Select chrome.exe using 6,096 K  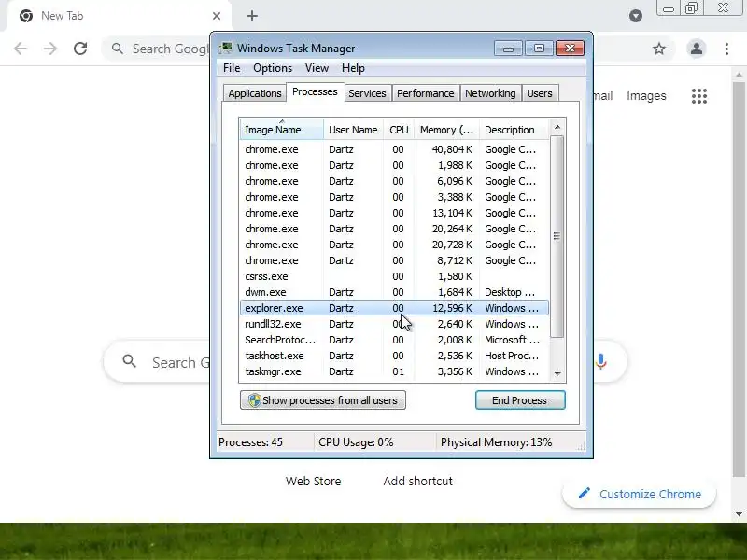[394, 181]
